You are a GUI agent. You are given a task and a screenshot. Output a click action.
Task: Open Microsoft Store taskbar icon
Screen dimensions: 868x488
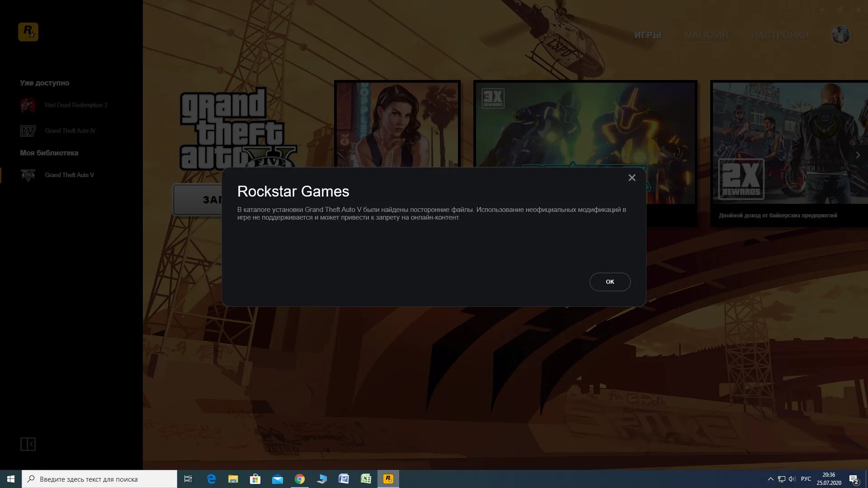[x=255, y=479]
